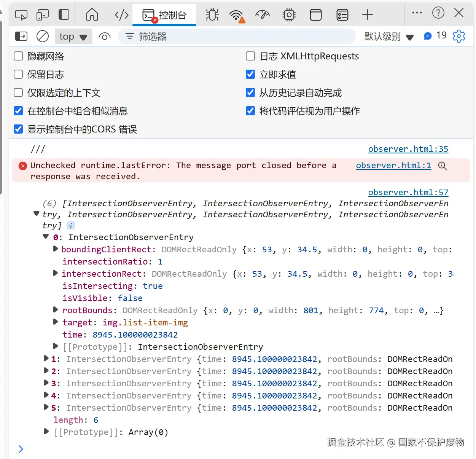The width and height of the screenshot is (476, 459).
Task: Enable 隐藏网络 checkbox
Action: (18, 56)
